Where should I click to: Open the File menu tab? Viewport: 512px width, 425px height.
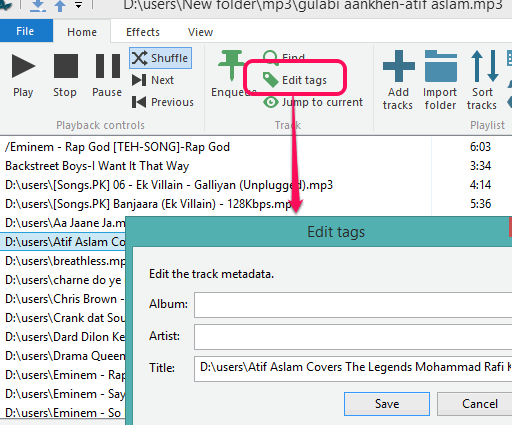click(x=26, y=31)
